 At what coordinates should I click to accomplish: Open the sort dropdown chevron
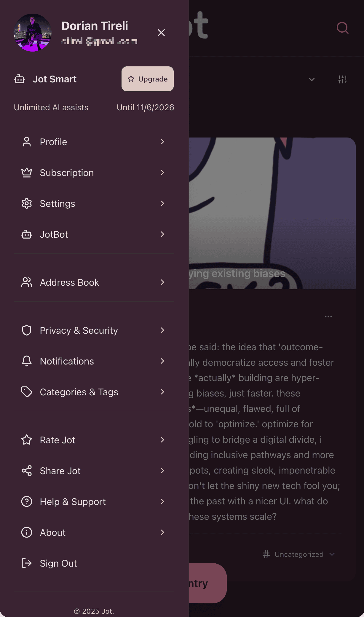(312, 79)
